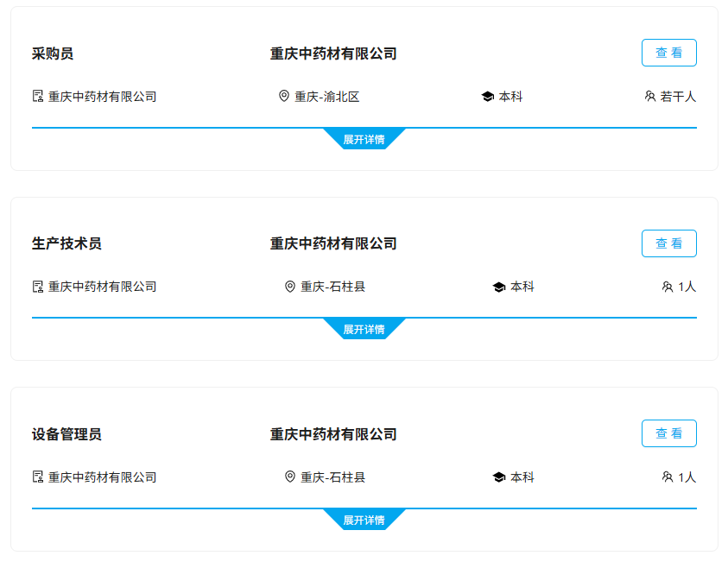Click bold company name in 采购员 card
Image resolution: width=728 pixels, height=562 pixels.
[x=333, y=54]
